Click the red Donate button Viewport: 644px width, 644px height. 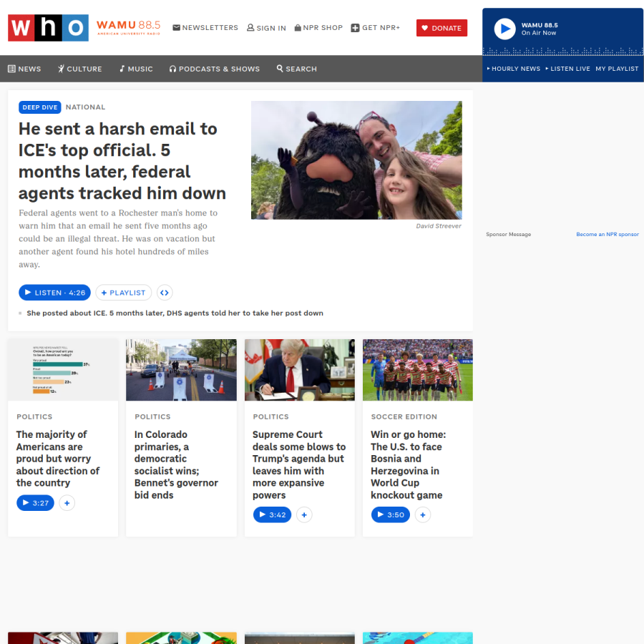pos(442,28)
